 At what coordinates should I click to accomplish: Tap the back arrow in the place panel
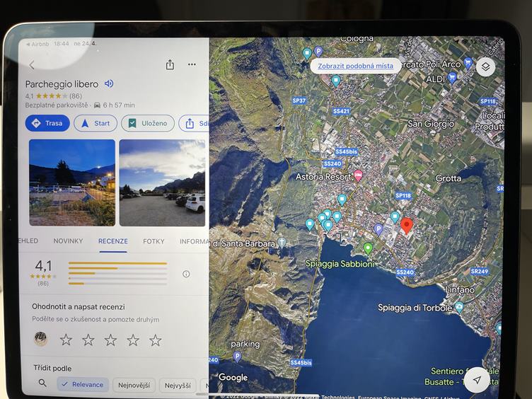[x=32, y=65]
